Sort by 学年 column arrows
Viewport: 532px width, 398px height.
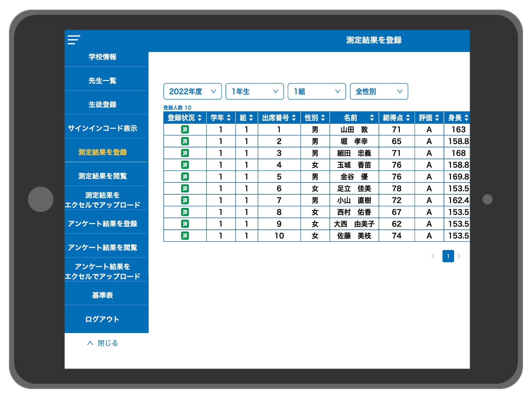pos(229,118)
